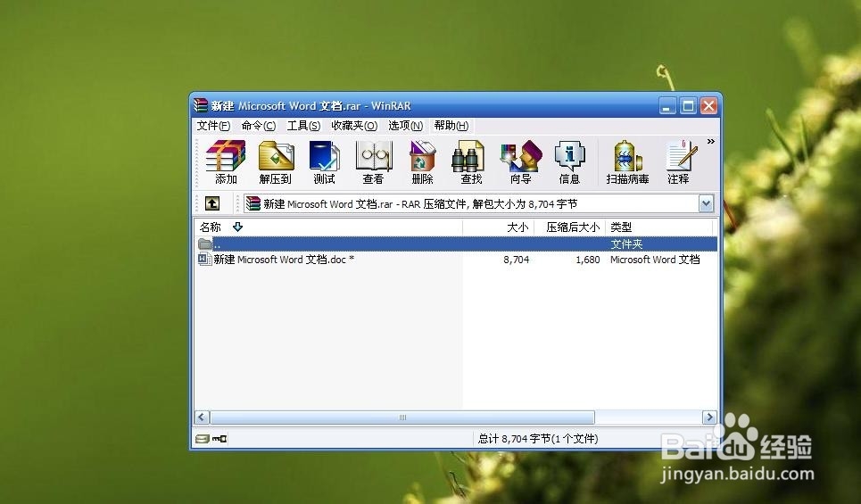This screenshot has width=861, height=504.
Task: Open the Options (选项) menu
Action: tap(406, 126)
